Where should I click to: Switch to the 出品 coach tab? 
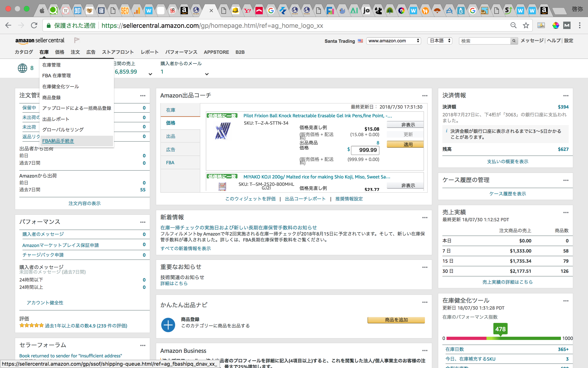tap(180, 136)
